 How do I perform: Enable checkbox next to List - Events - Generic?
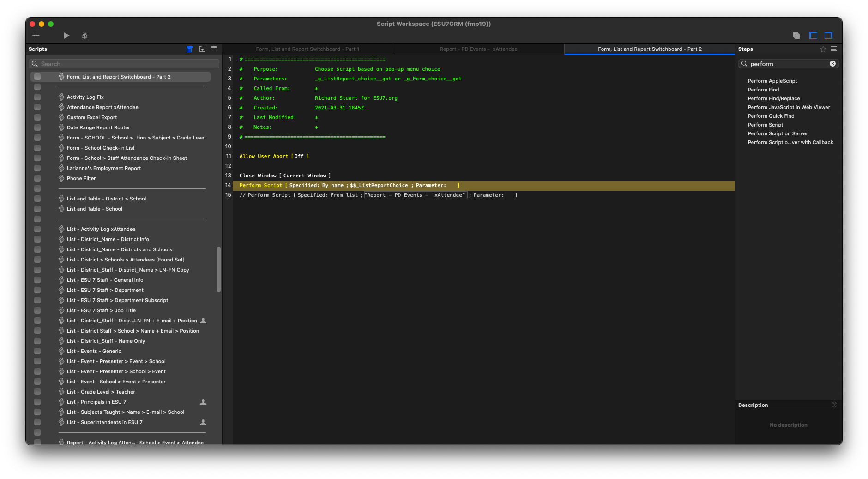click(37, 351)
